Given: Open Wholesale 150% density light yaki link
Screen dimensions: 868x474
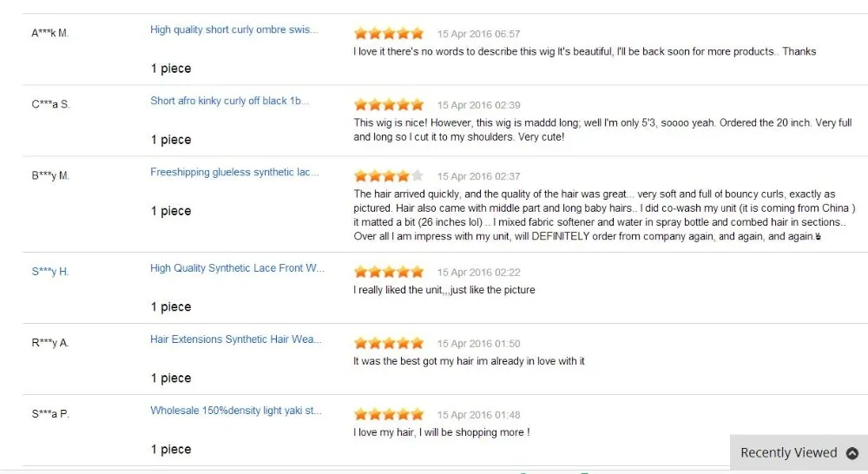Looking at the screenshot, I should (x=235, y=411).
